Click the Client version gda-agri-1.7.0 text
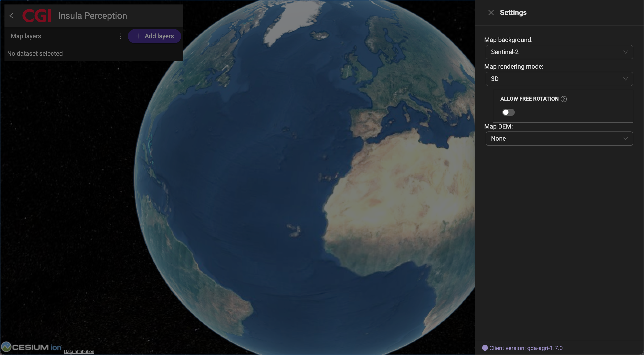The height and width of the screenshot is (355, 644). (526, 348)
